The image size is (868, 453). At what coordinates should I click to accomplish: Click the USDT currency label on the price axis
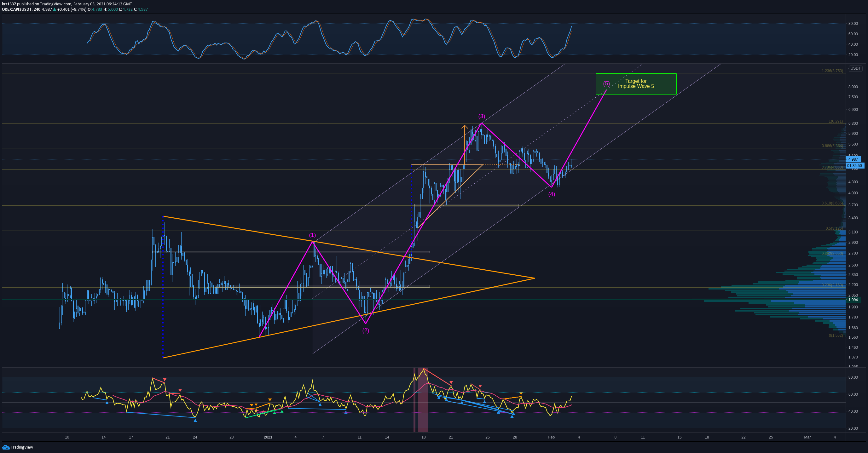click(855, 68)
